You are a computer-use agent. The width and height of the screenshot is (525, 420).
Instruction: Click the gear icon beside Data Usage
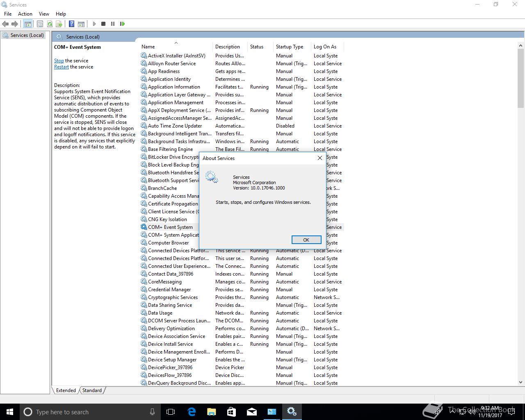coord(144,313)
